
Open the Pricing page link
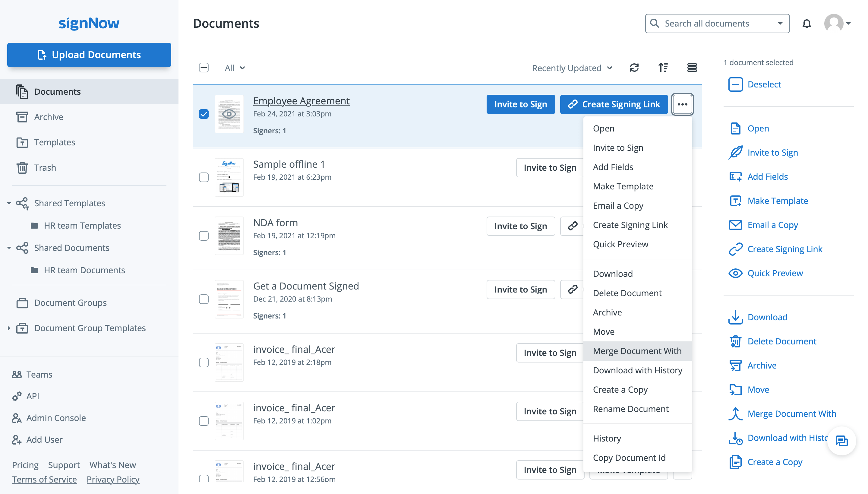25,464
